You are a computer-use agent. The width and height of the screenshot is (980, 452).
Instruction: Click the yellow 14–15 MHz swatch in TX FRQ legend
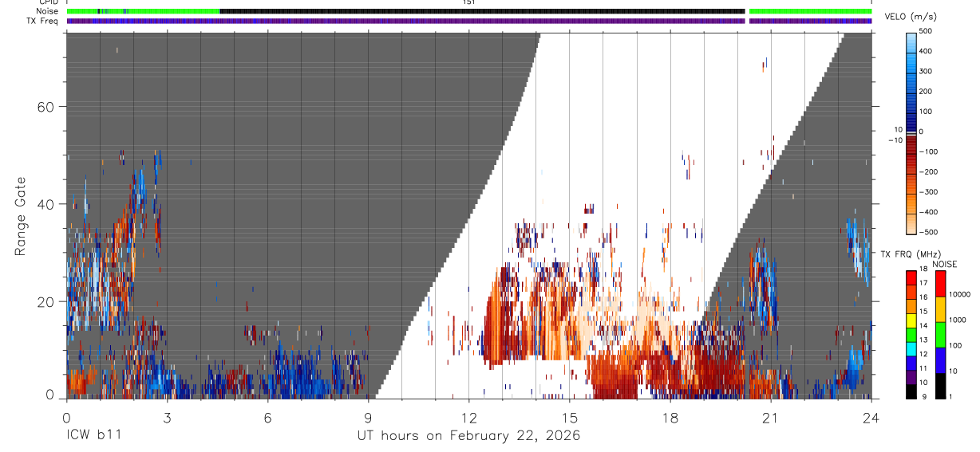[x=912, y=320]
